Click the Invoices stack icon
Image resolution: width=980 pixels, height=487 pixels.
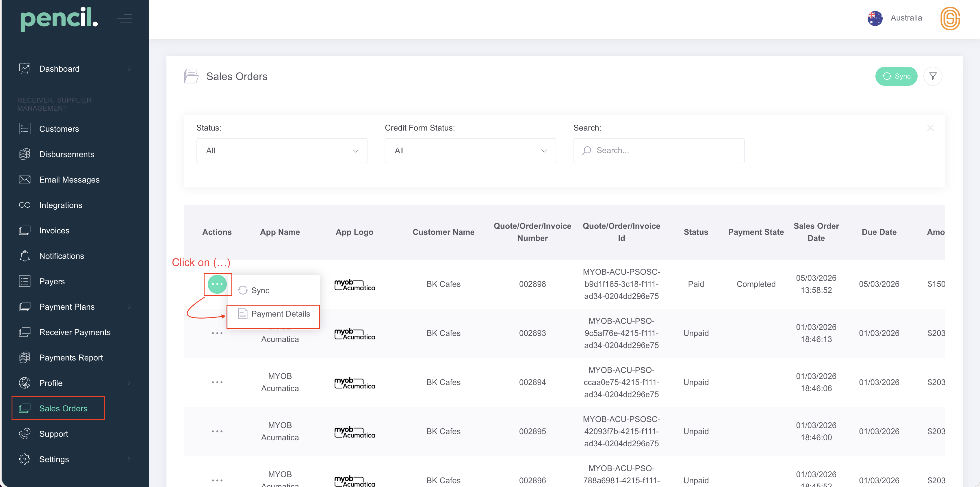(x=25, y=230)
